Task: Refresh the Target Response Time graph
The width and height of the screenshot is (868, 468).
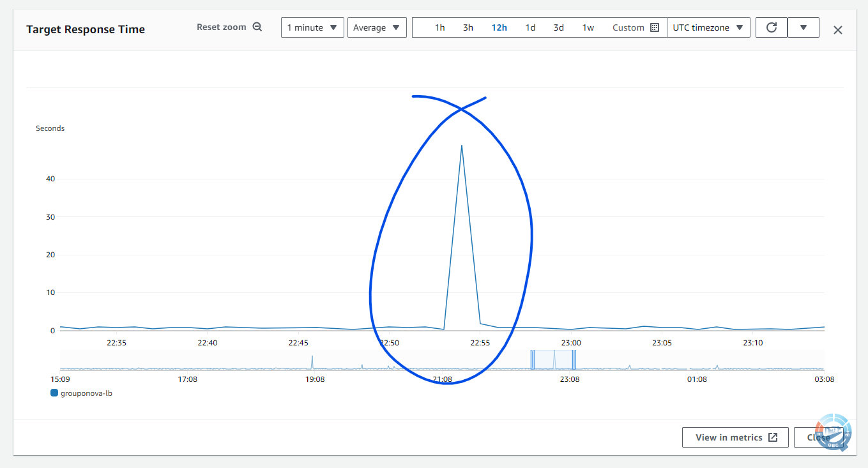Action: [772, 27]
